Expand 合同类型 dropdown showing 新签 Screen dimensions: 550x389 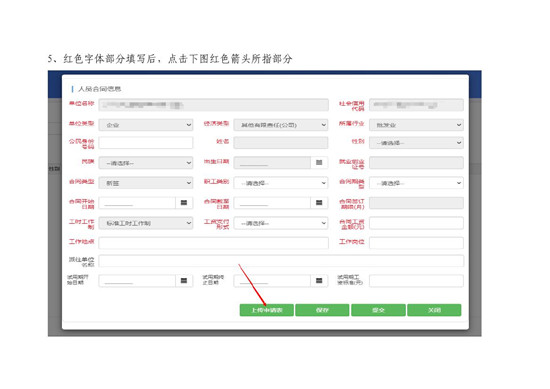tap(146, 183)
